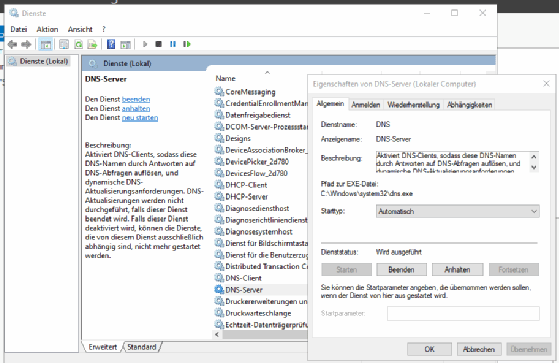Select the Druckererweiterungen service row

260,301
